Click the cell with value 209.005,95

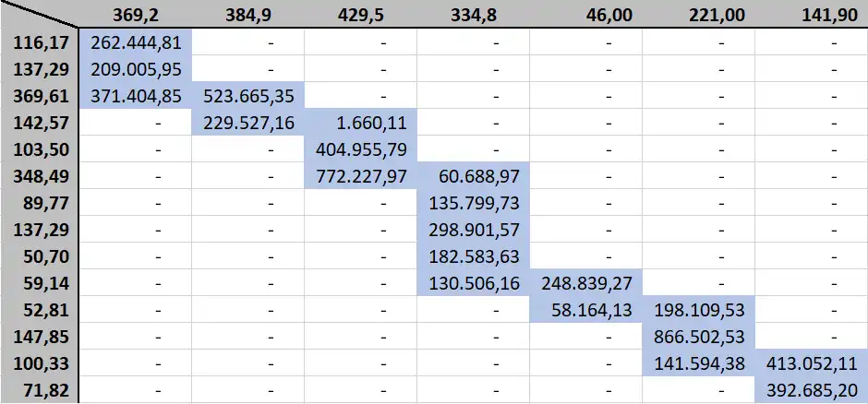click(136, 68)
